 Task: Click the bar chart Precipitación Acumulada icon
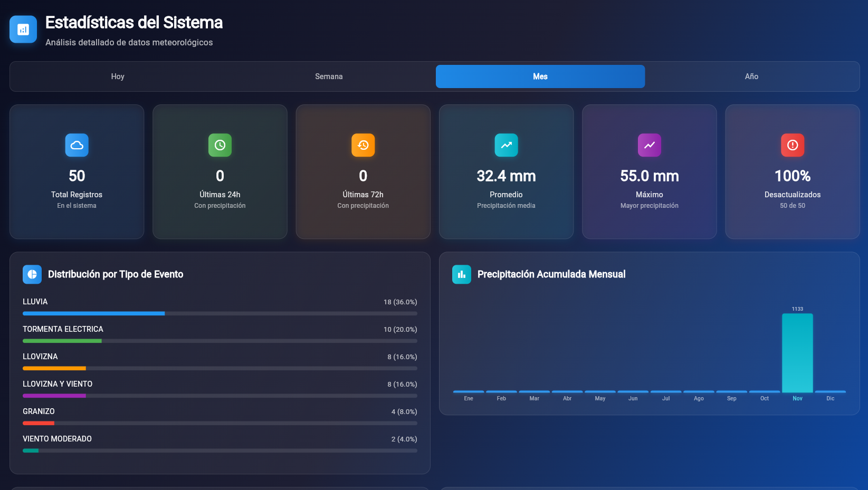462,274
